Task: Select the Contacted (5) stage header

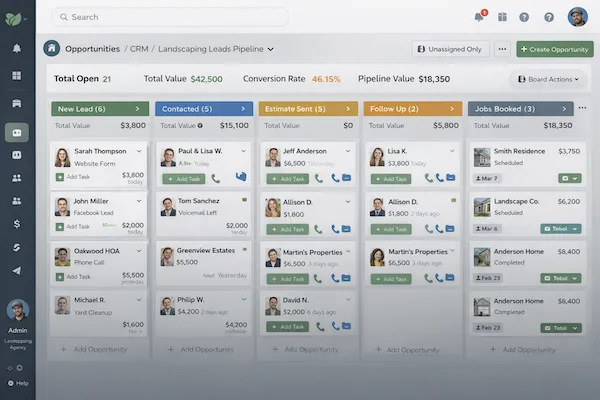Action: point(204,109)
